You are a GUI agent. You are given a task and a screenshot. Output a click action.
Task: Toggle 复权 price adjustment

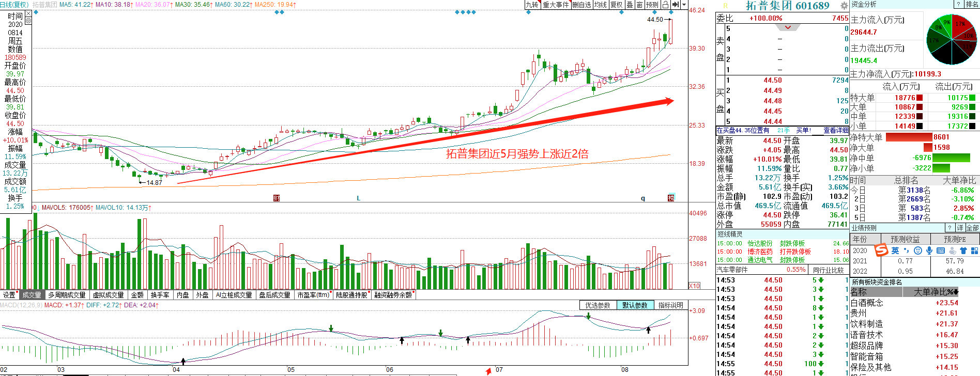tap(617, 5)
